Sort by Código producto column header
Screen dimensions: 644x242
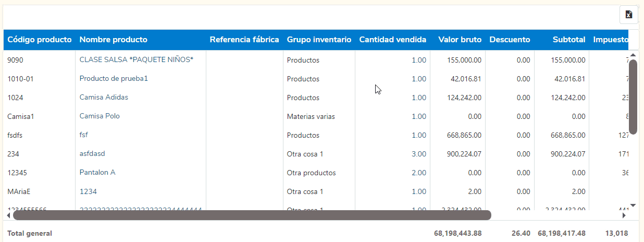coord(40,40)
